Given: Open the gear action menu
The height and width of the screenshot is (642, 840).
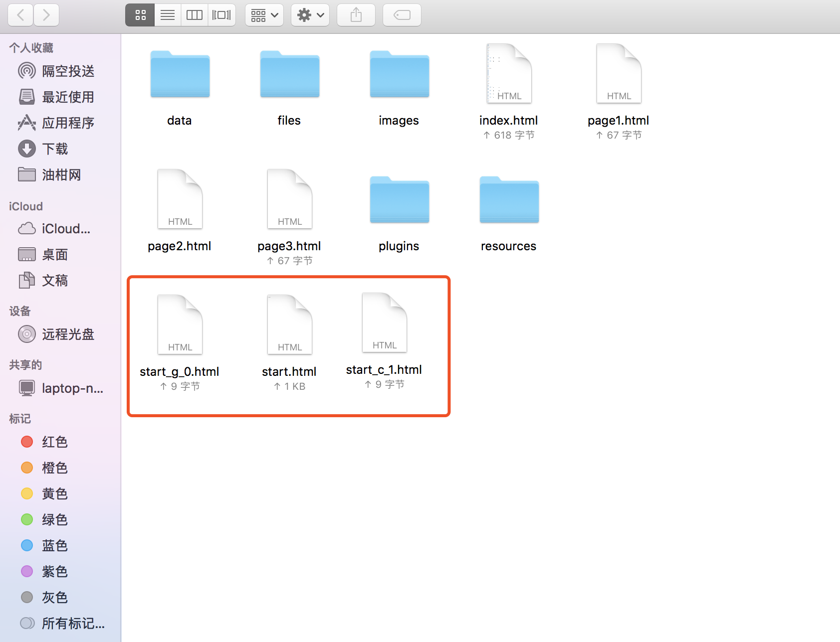Looking at the screenshot, I should click(310, 15).
